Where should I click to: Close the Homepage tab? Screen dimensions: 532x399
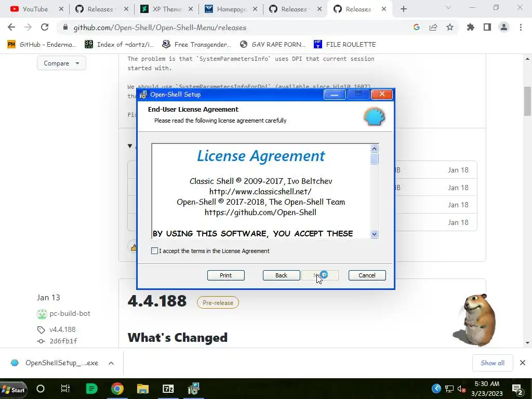point(255,9)
